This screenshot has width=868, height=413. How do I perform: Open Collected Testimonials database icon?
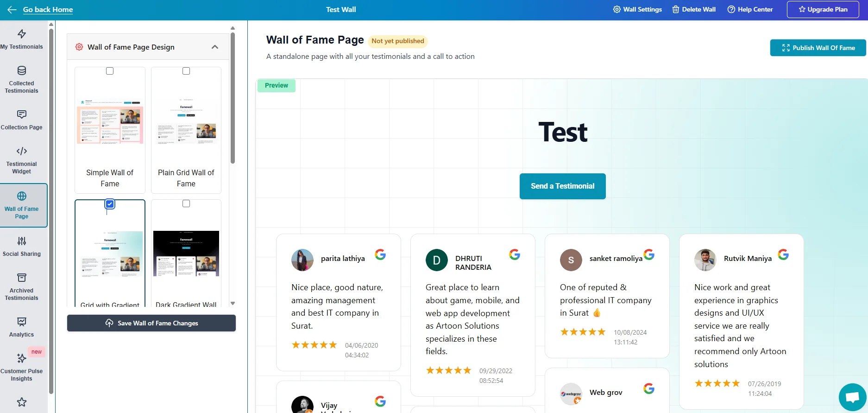22,70
